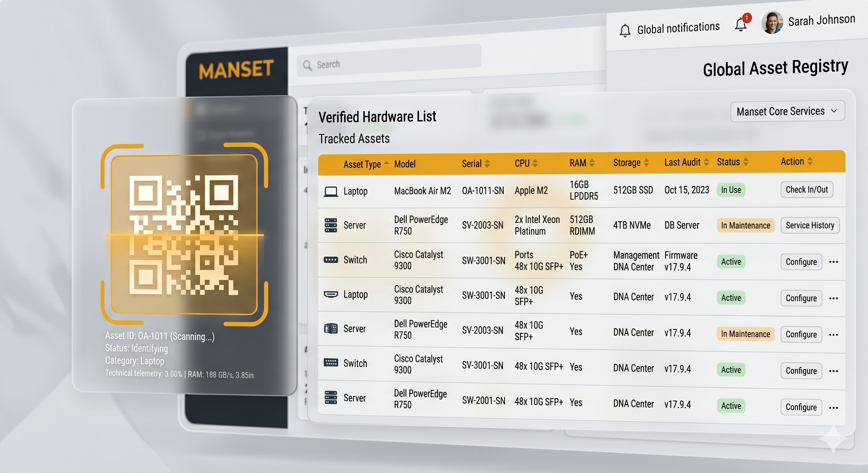Click the Apple M2 CPU cell
Viewport: 868px width, 473px height.
[x=531, y=191]
